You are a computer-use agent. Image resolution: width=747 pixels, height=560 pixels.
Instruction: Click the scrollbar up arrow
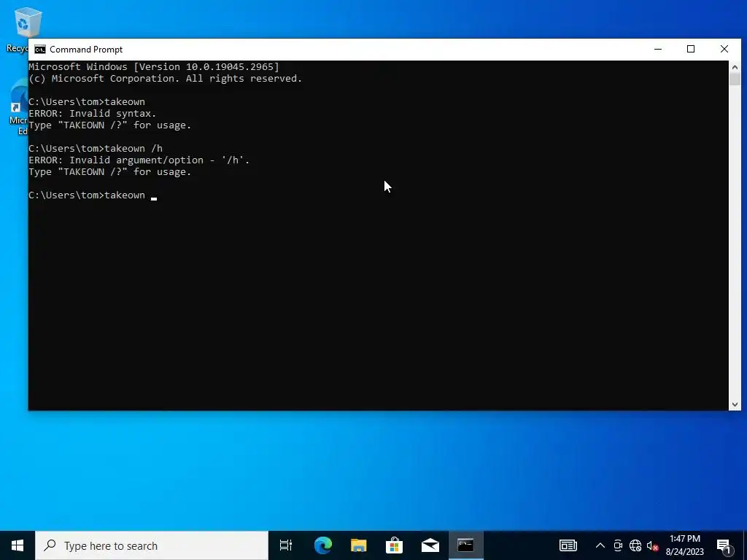(x=735, y=66)
